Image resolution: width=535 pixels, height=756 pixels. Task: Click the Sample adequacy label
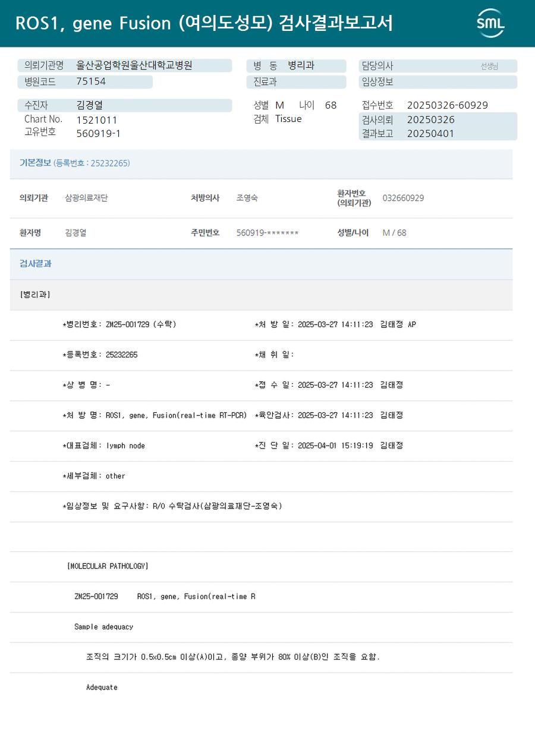pos(103,627)
